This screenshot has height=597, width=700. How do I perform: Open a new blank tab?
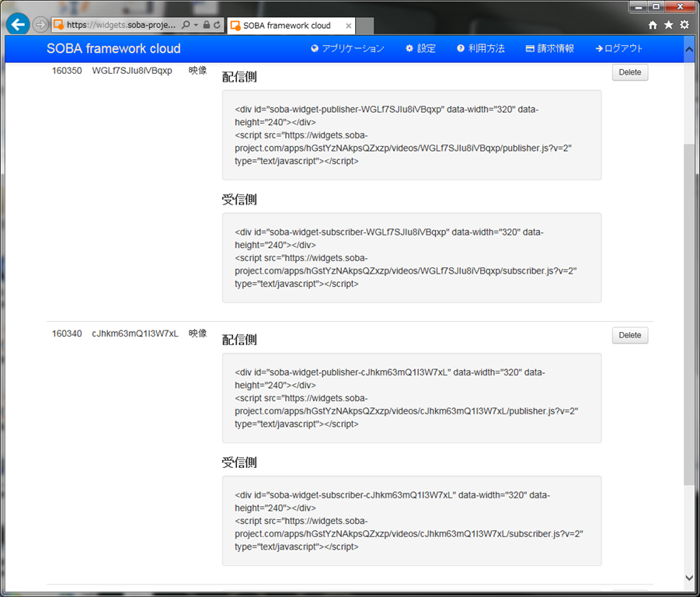tap(364, 26)
